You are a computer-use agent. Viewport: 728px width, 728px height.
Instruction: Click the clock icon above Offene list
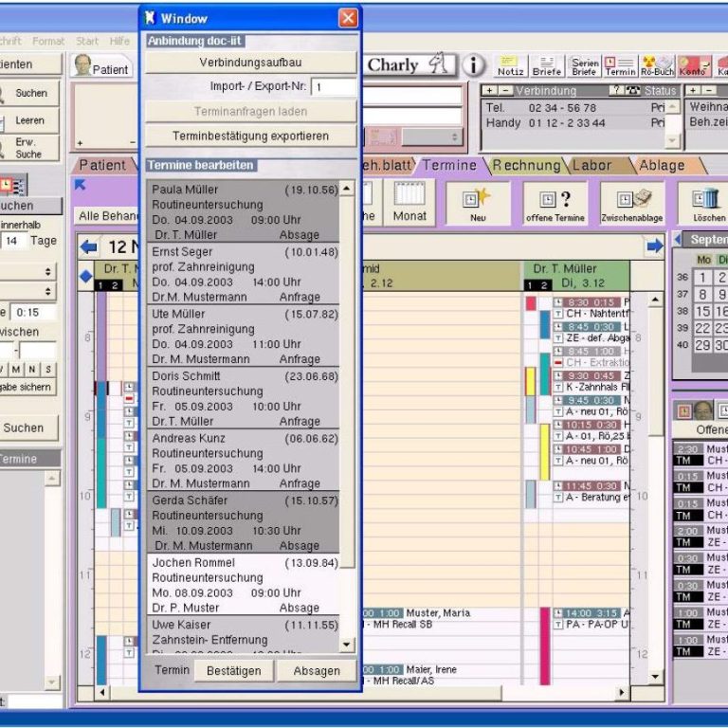tap(682, 410)
